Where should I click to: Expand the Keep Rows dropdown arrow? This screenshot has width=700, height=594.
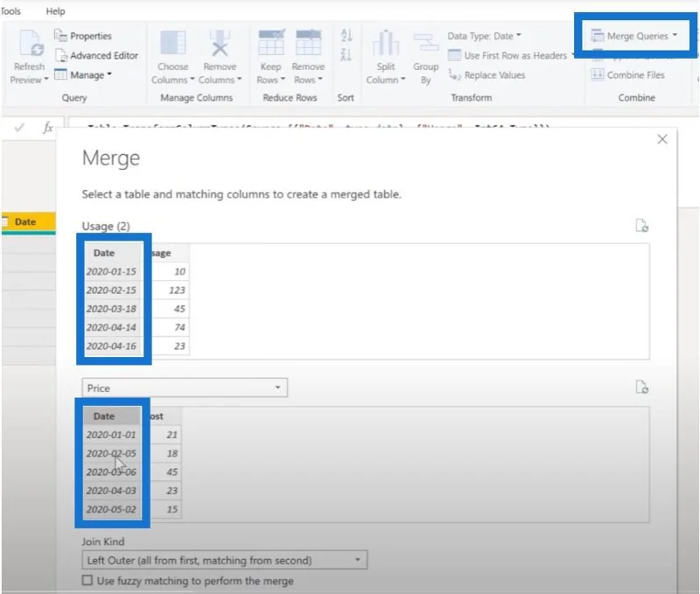tap(283, 79)
